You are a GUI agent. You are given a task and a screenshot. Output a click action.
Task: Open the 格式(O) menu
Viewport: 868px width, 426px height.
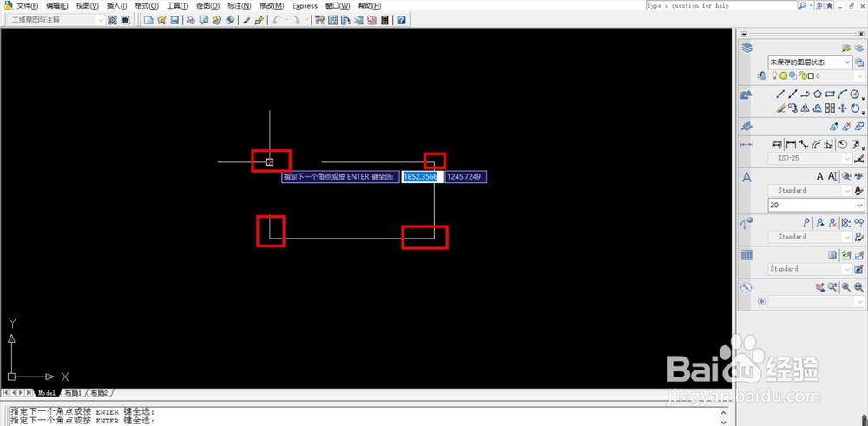(x=147, y=5)
